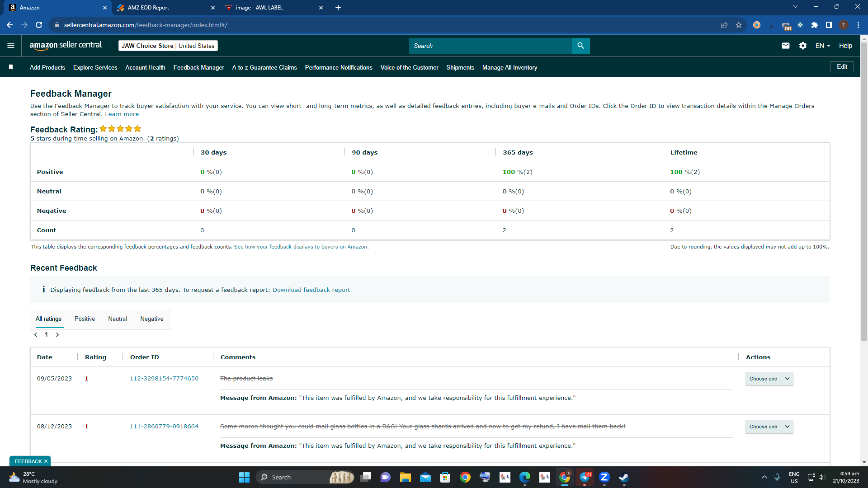
Task: Go back to the previous page
Action: tap(10, 25)
